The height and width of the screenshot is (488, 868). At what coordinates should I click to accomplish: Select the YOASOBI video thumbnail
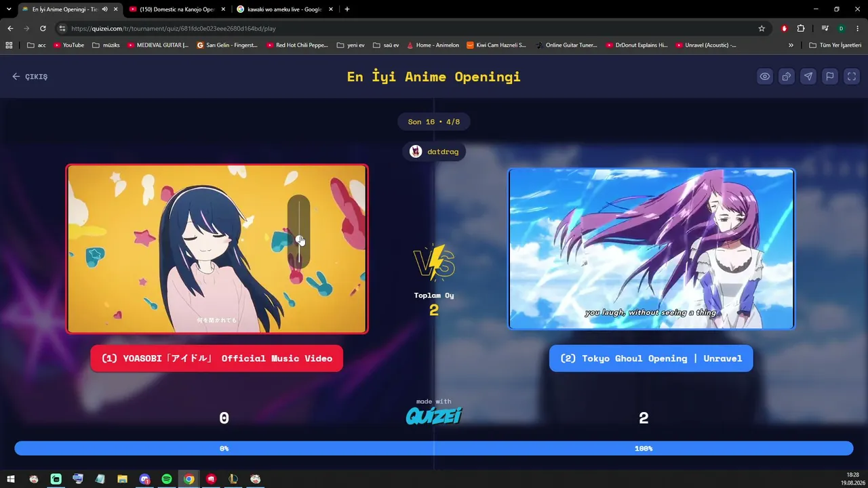tap(217, 249)
